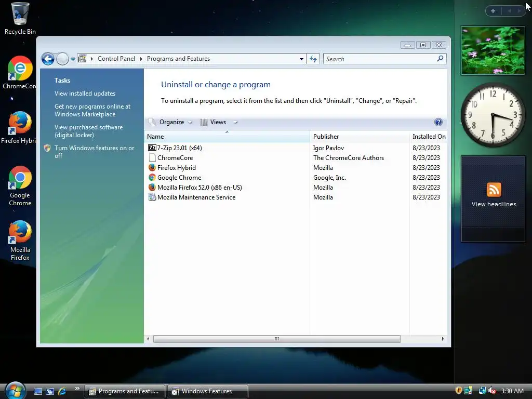This screenshot has width=532, height=399.
Task: Expand the Organize dropdown arrow
Action: (x=190, y=123)
